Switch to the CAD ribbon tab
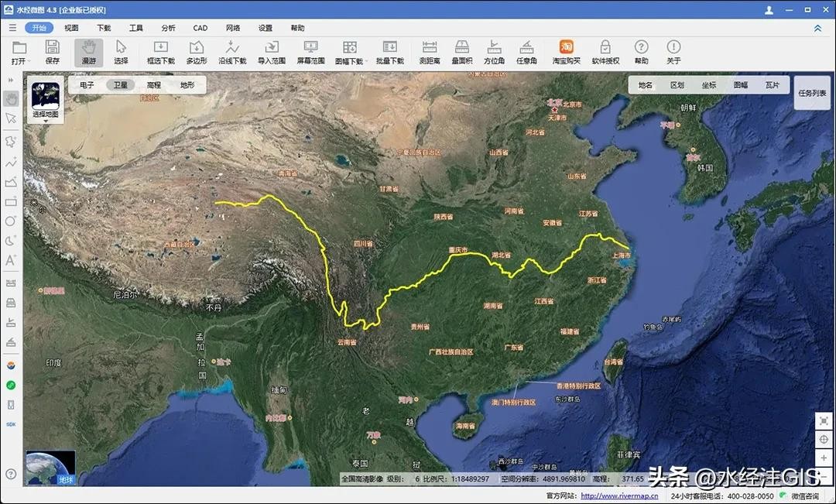The height and width of the screenshot is (504, 836). [x=200, y=28]
